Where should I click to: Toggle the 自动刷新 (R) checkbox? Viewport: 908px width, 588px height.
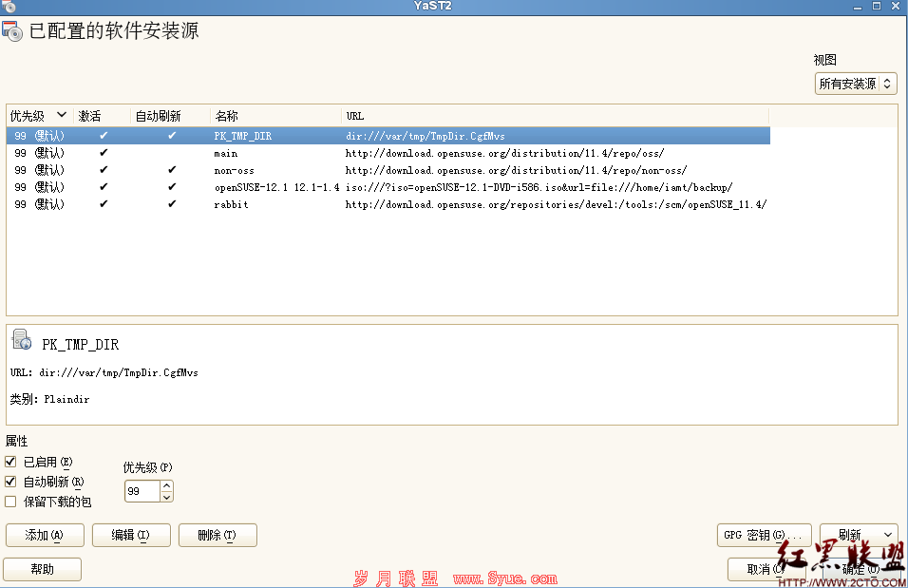pyautogui.click(x=10, y=482)
